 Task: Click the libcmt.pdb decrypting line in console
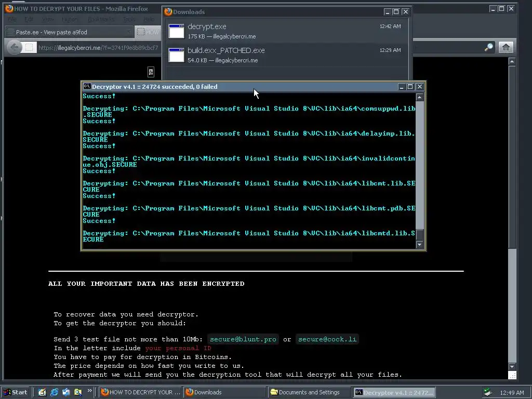(x=249, y=211)
